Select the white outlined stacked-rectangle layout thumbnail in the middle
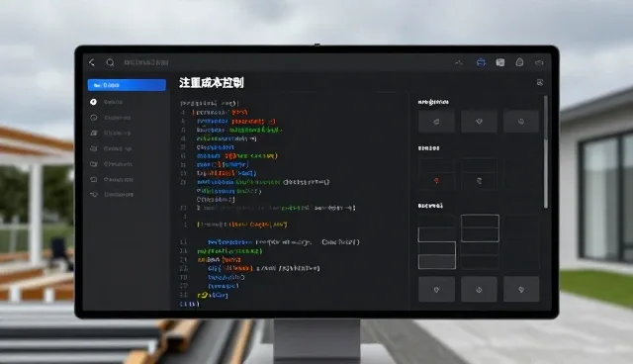Screen dimensions: 633x364 point(480,228)
